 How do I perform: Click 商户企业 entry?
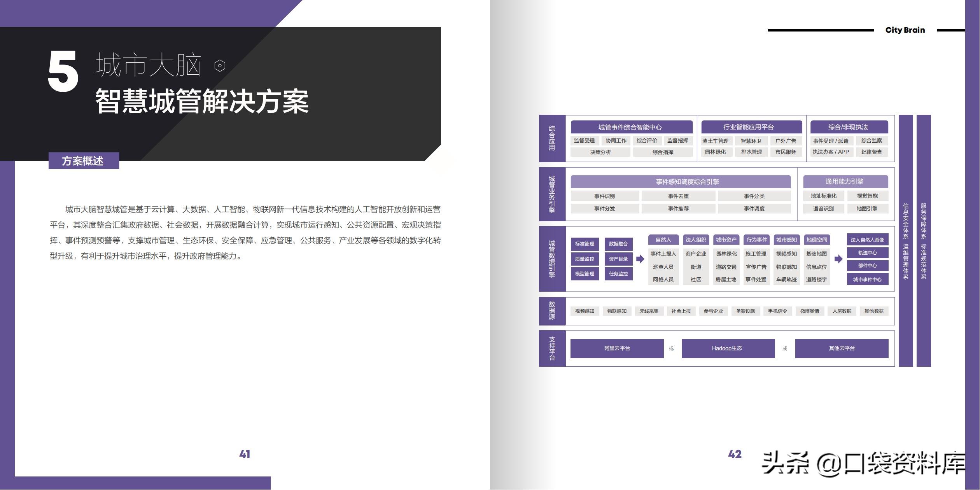tap(696, 254)
